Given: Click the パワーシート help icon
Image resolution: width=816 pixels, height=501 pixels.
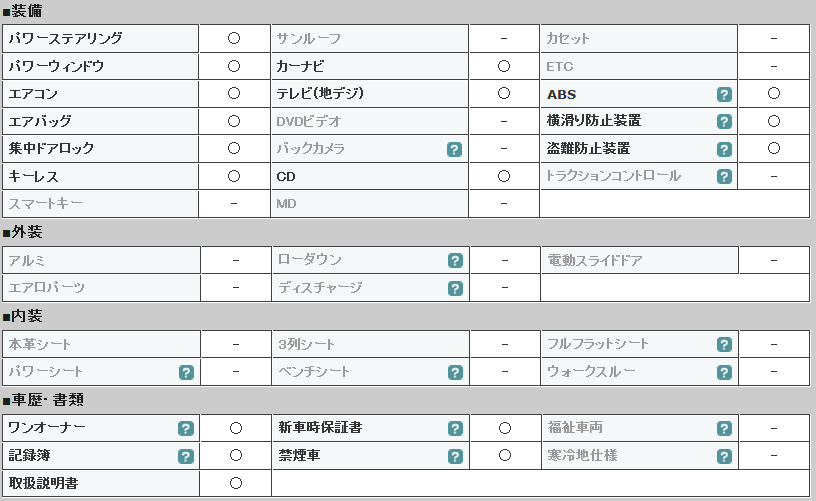Looking at the screenshot, I should tap(186, 372).
